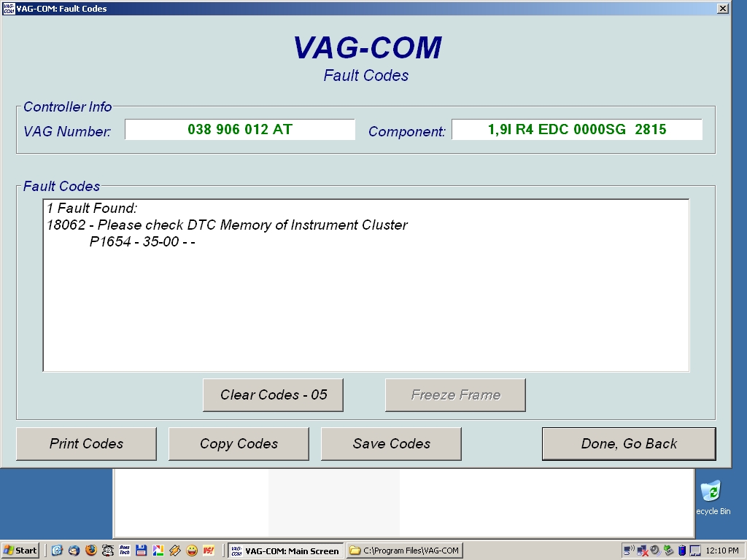Click the 12:10 PM system clock

click(x=721, y=551)
